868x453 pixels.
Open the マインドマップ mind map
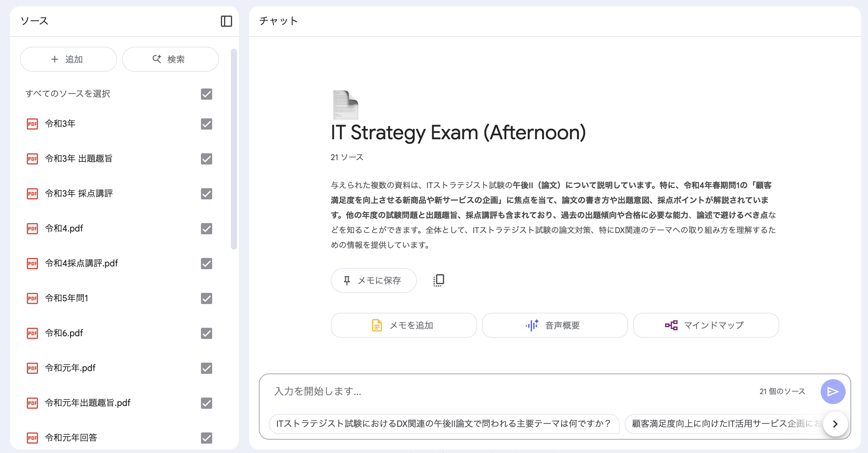706,325
